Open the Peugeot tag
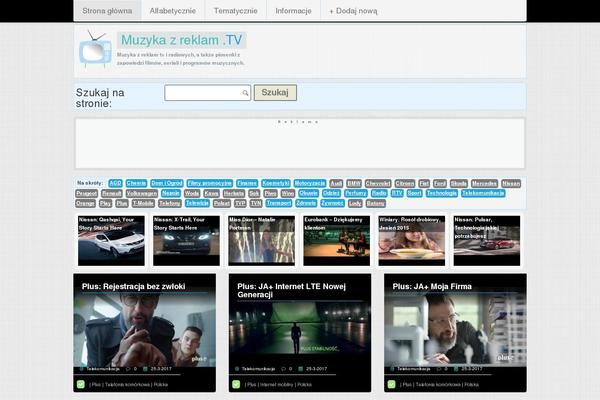Viewport: 600px width, 400px height. [x=87, y=193]
